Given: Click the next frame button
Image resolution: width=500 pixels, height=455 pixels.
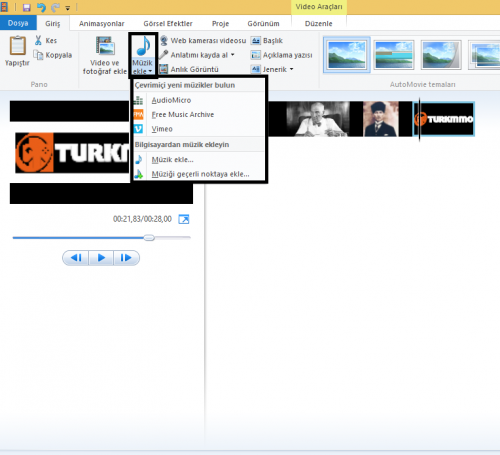Looking at the screenshot, I should tap(126, 258).
